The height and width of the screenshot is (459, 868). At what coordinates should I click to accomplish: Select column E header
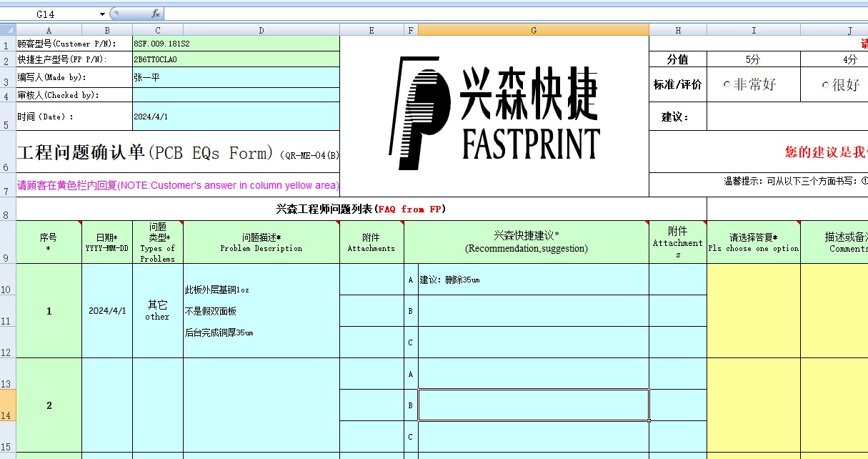(371, 30)
